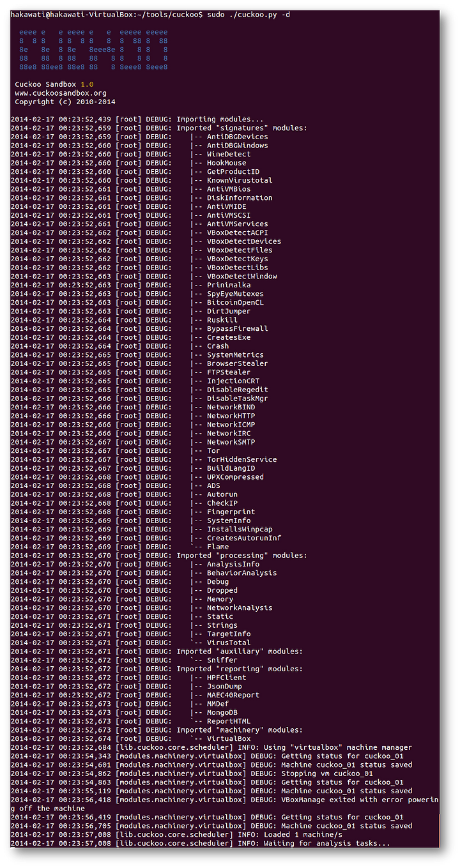Select the MongoDB module entry
The width and height of the screenshot is (460, 868).
coord(222,713)
